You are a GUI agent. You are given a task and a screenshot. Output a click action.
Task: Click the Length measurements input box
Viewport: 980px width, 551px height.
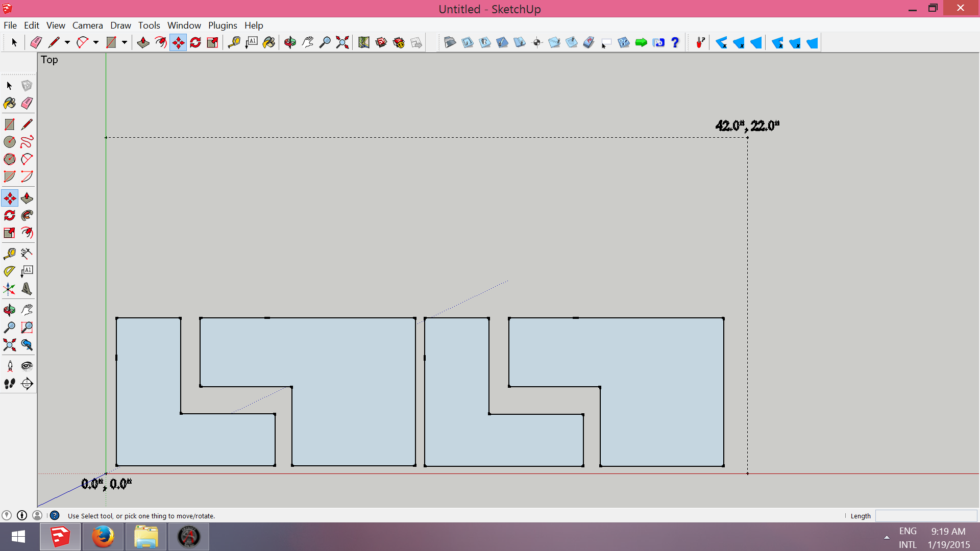point(925,516)
